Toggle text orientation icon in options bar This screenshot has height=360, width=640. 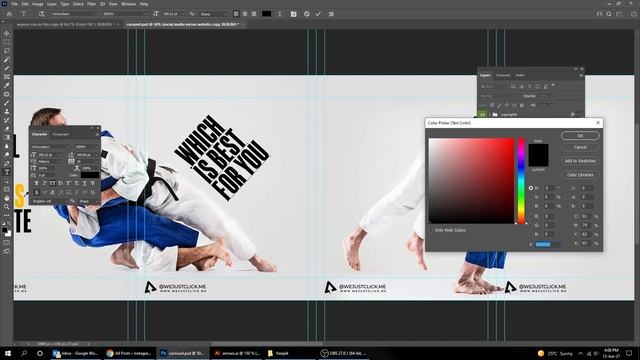coord(42,14)
